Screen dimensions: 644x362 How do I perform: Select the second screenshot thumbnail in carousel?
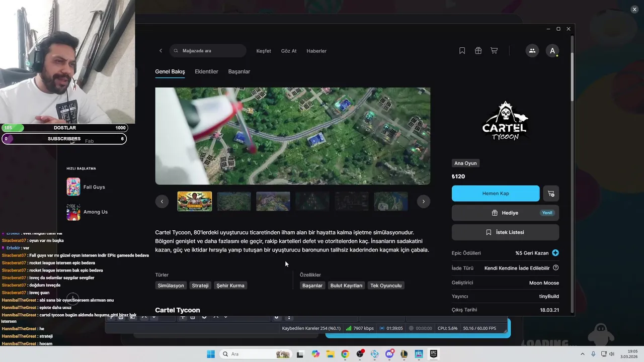pos(234,201)
